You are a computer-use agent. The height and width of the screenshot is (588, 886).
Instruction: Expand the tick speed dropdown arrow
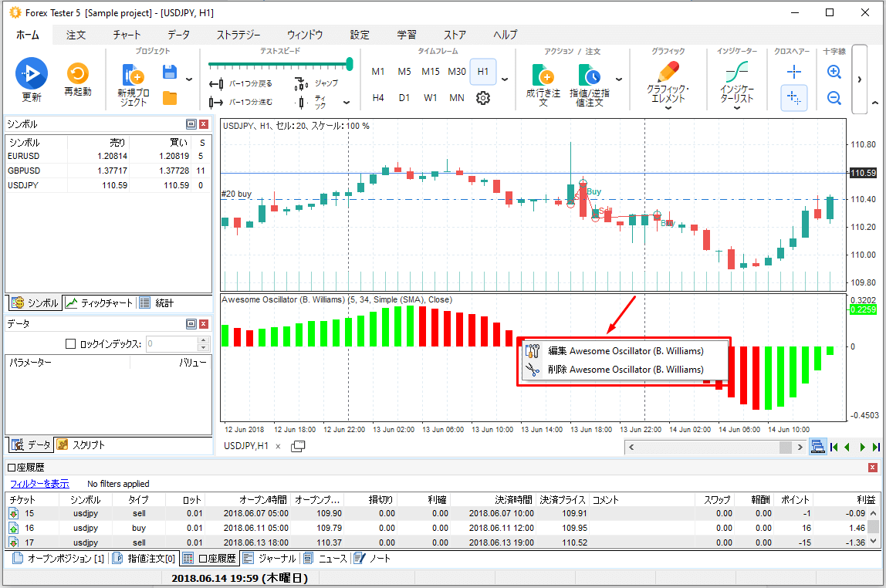click(347, 103)
